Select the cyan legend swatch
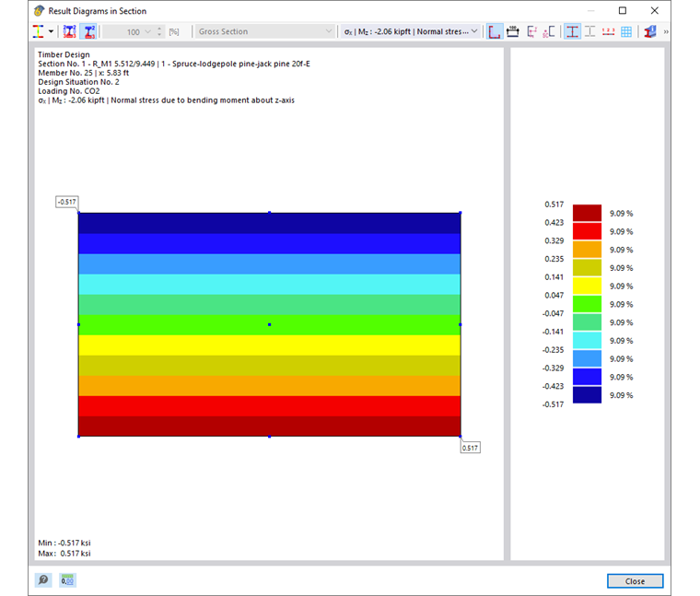Screen dimensions: 700x596 pyautogui.click(x=587, y=341)
